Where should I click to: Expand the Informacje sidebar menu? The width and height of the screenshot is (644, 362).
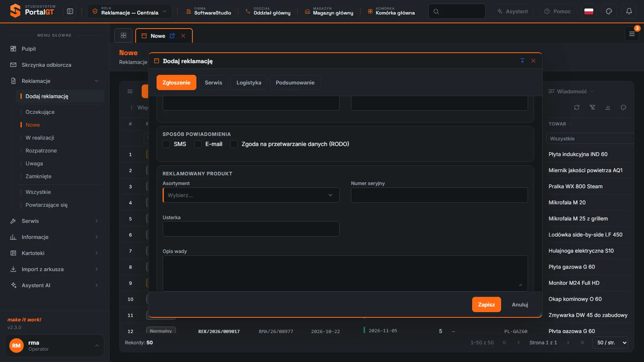coord(54,237)
